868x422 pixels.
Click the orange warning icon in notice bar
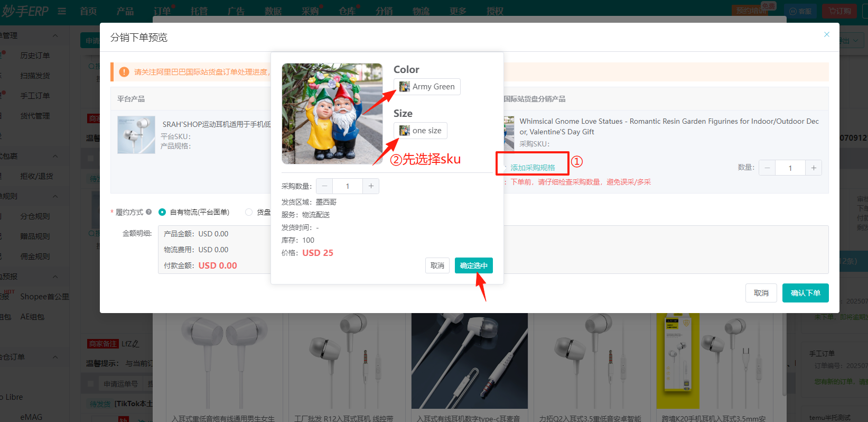pos(124,72)
